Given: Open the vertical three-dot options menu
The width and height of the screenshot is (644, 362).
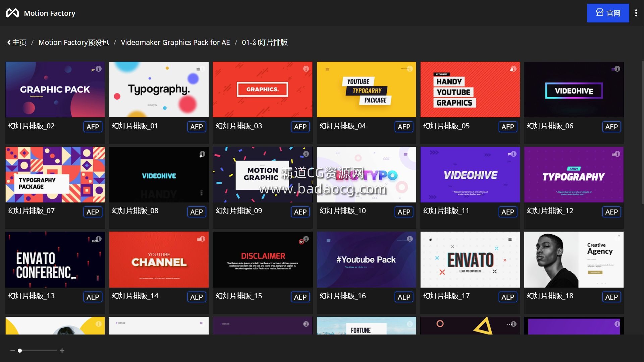Looking at the screenshot, I should pos(636,13).
